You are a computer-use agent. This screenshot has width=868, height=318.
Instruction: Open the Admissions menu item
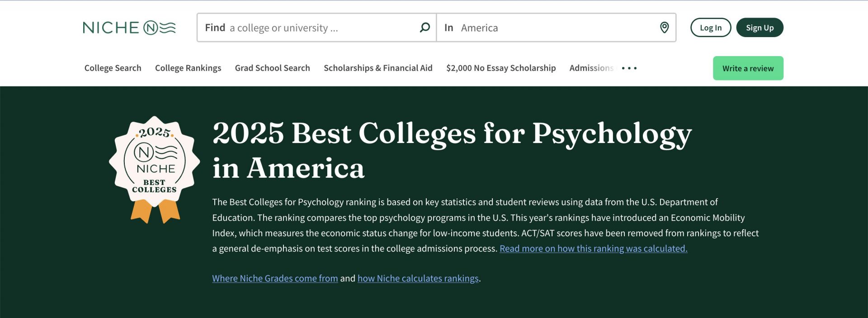click(591, 68)
